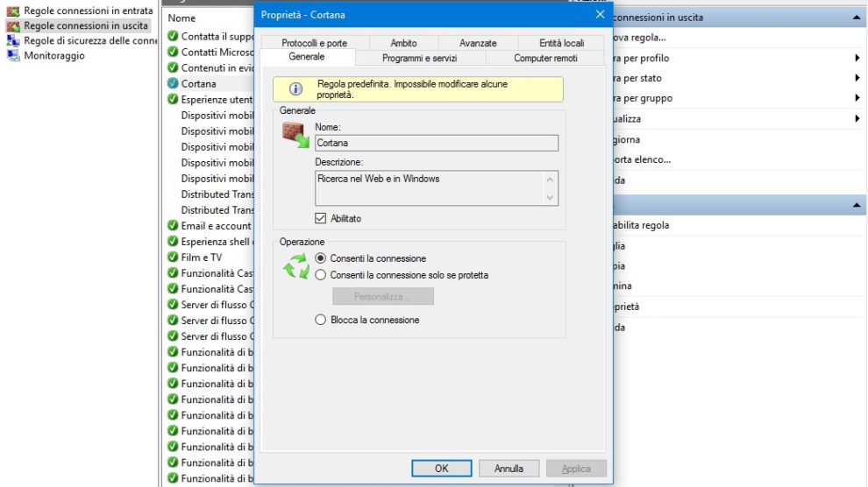Expand the filter per stato submenu arrow

[x=857, y=78]
